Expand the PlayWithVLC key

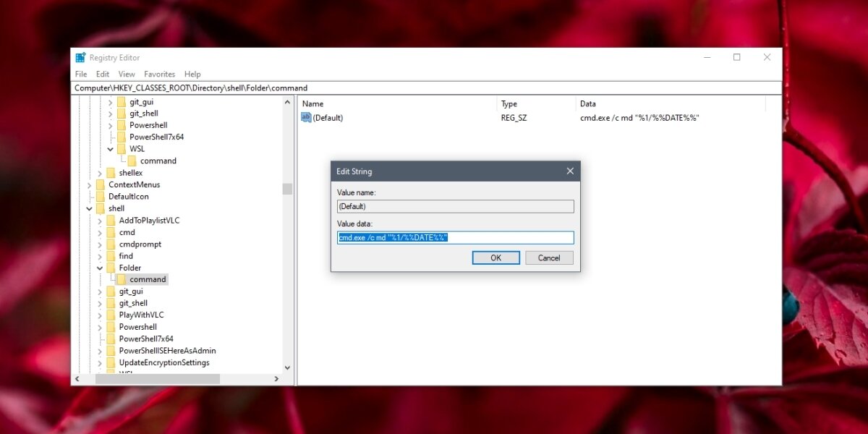tap(100, 315)
